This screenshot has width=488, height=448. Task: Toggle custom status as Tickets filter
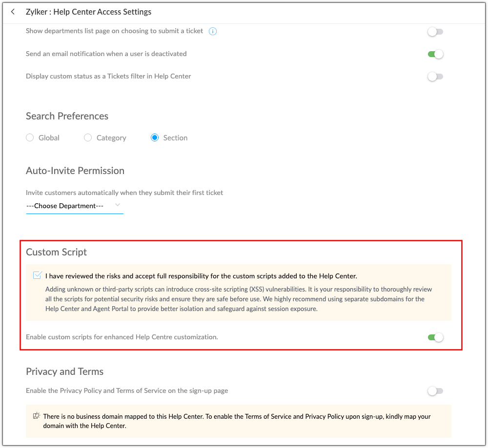pos(435,77)
